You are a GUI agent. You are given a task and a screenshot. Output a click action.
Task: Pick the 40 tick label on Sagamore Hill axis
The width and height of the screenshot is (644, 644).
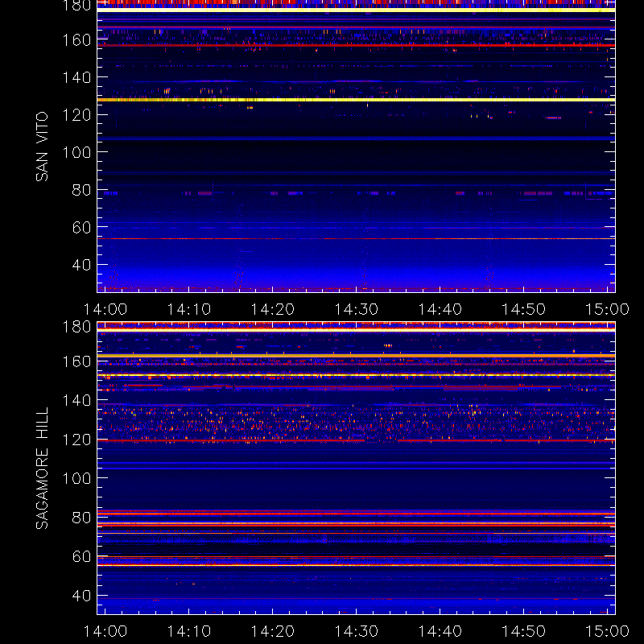81,596
